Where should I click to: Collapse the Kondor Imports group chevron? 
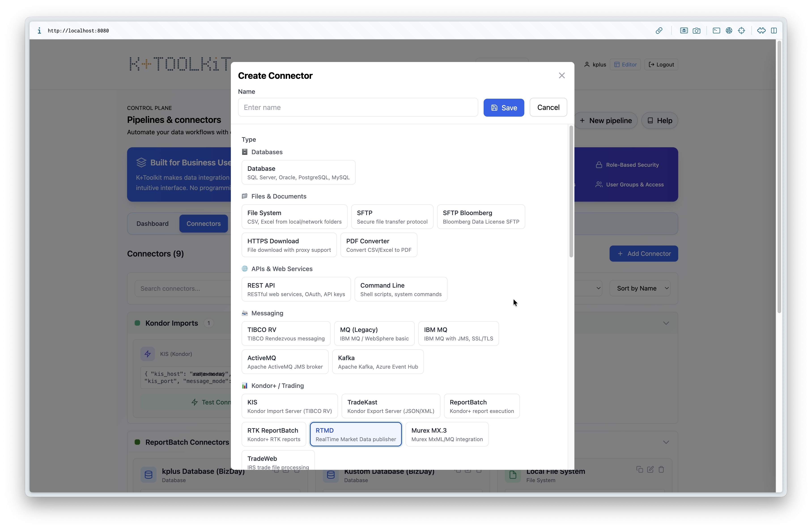(666, 323)
